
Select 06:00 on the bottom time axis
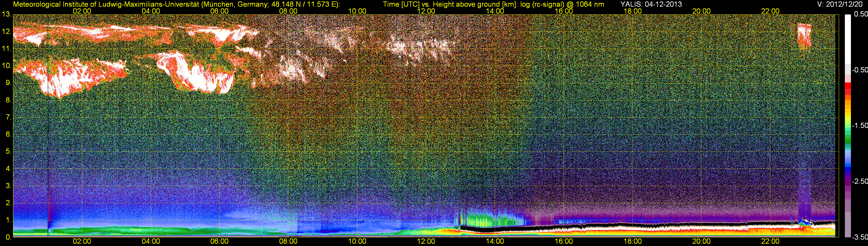click(219, 242)
